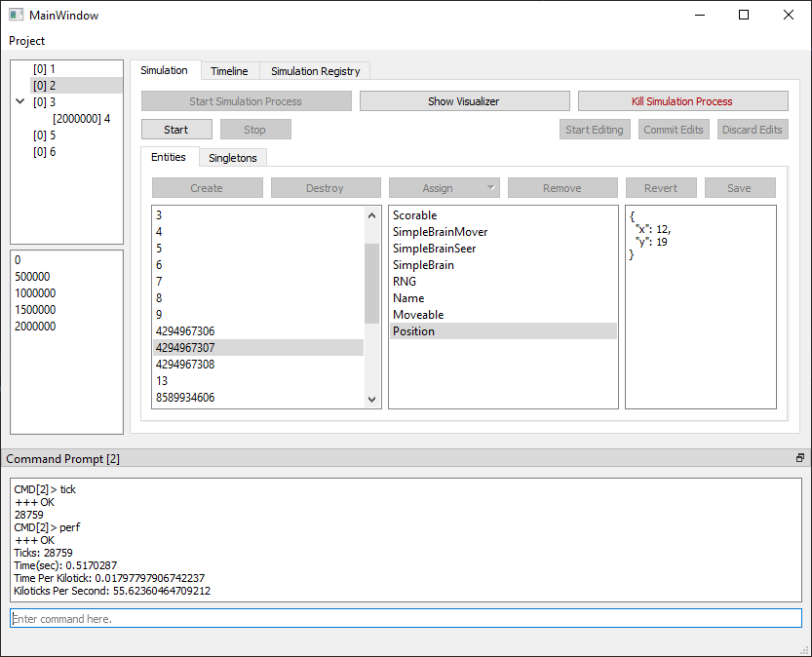Select the SimpleBrainSeer component
The width and height of the screenshot is (812, 657).
(503, 248)
